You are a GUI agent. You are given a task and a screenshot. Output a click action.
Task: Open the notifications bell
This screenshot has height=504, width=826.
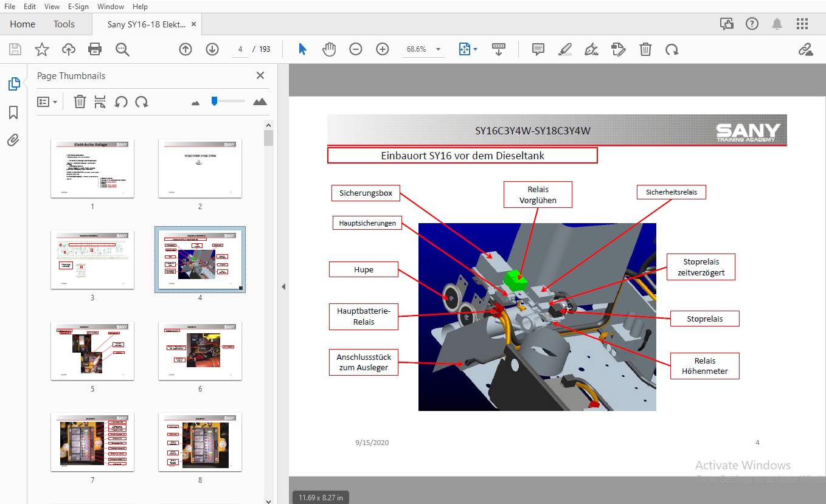(x=777, y=24)
